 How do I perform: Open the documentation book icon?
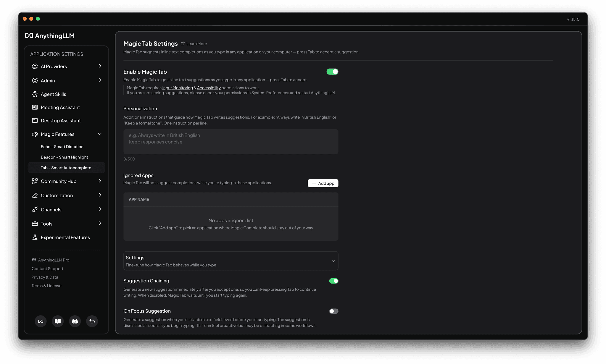click(58, 321)
